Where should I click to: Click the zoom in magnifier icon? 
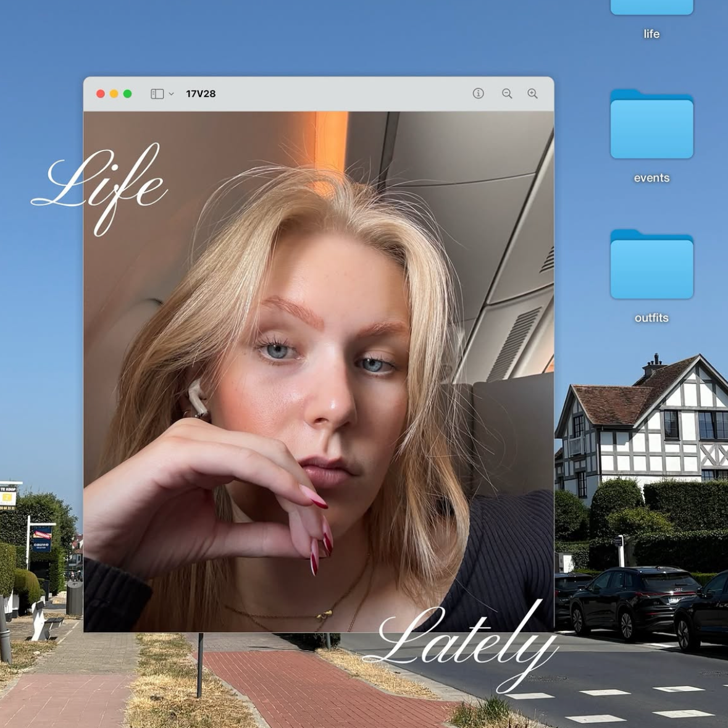(532, 93)
